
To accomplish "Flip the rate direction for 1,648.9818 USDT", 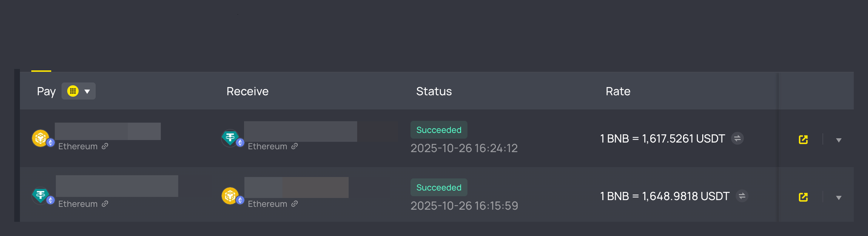I will pyautogui.click(x=742, y=196).
